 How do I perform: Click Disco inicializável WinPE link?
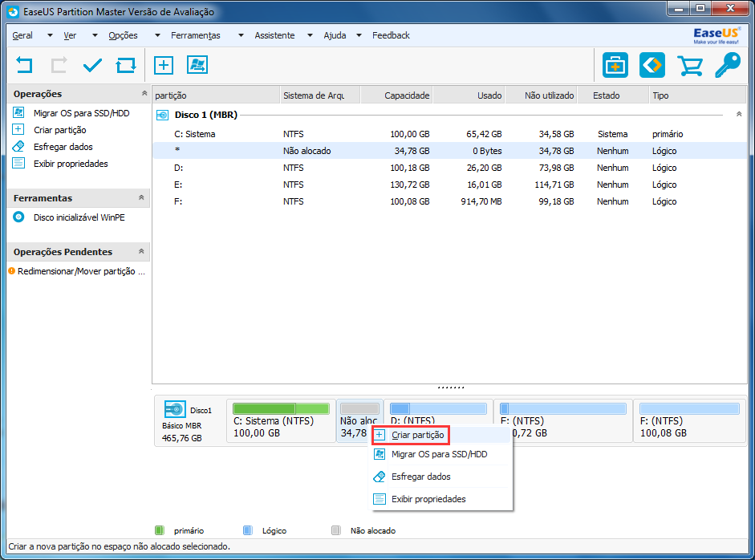(79, 217)
